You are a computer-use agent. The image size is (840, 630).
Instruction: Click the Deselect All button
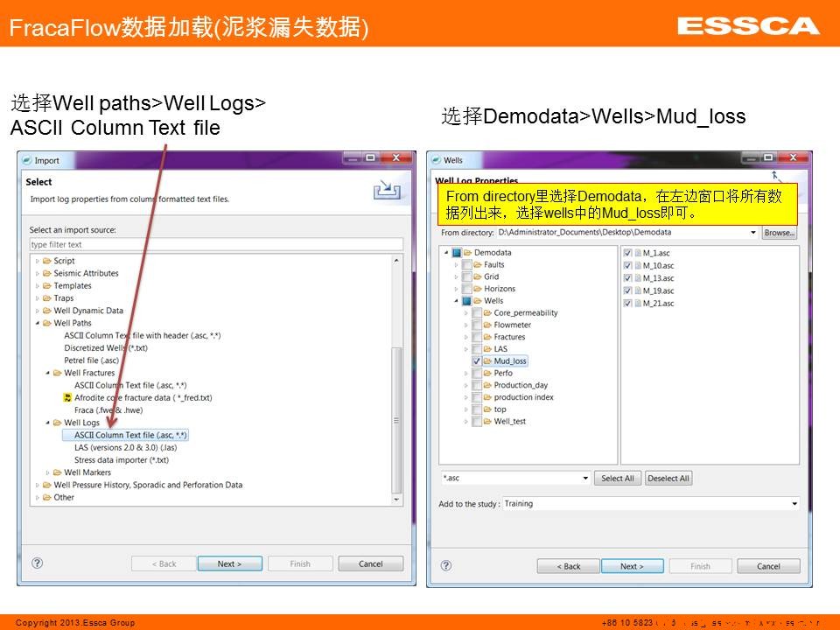click(668, 479)
